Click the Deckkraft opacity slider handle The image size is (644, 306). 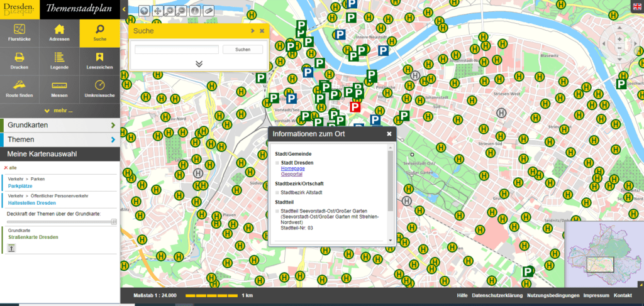114,222
